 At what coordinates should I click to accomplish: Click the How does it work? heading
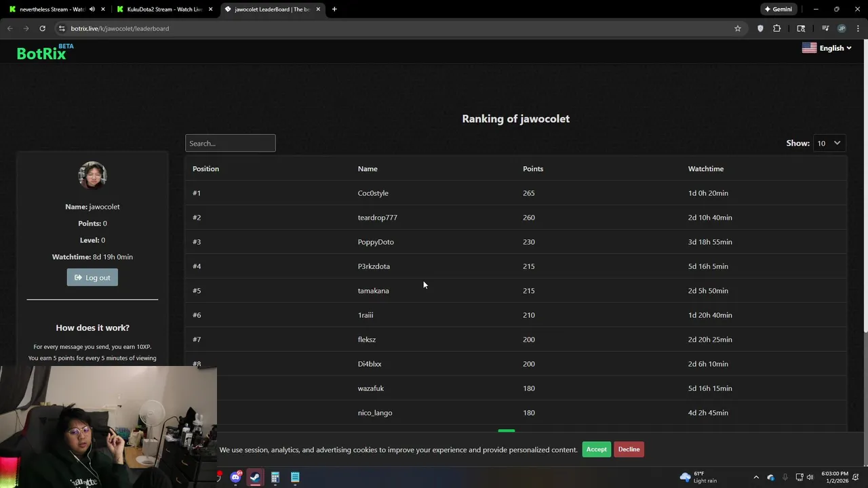[92, 327]
